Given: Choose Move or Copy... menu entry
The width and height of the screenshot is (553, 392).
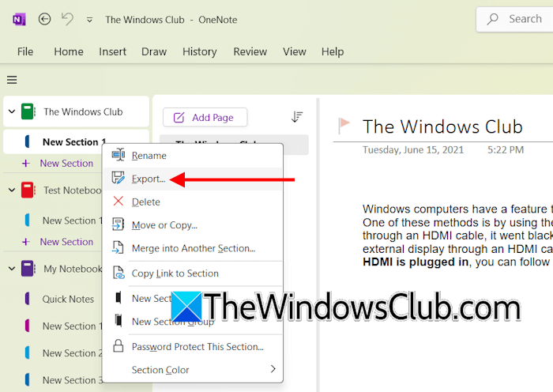Looking at the screenshot, I should coord(193,225).
